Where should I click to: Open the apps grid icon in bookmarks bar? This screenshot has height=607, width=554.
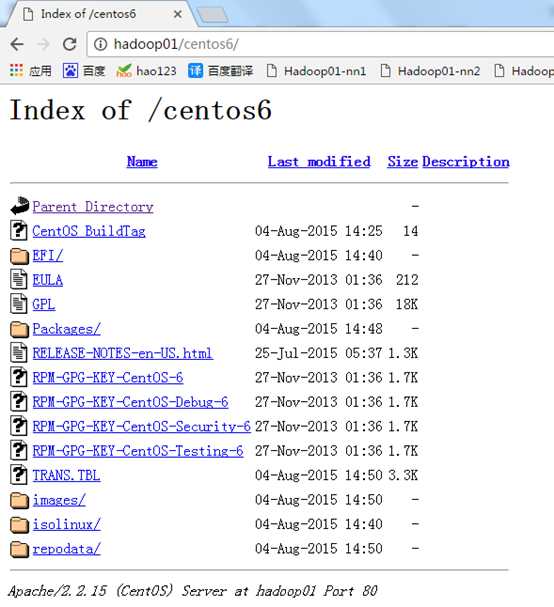click(x=16, y=70)
